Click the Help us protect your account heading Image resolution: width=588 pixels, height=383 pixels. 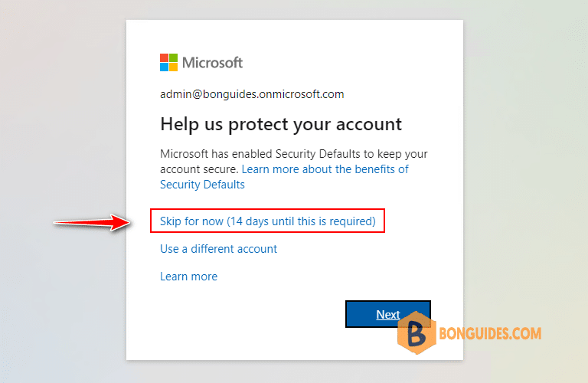[x=281, y=124]
